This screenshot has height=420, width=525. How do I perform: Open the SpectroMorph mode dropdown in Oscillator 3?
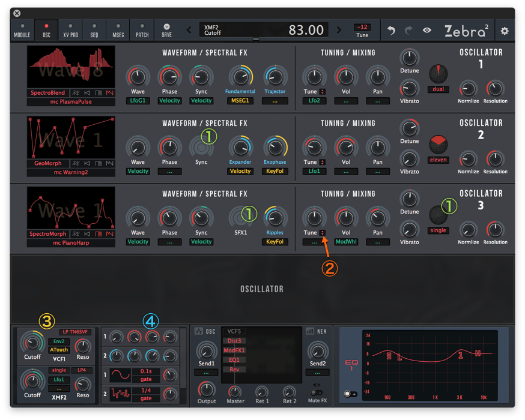click(48, 234)
